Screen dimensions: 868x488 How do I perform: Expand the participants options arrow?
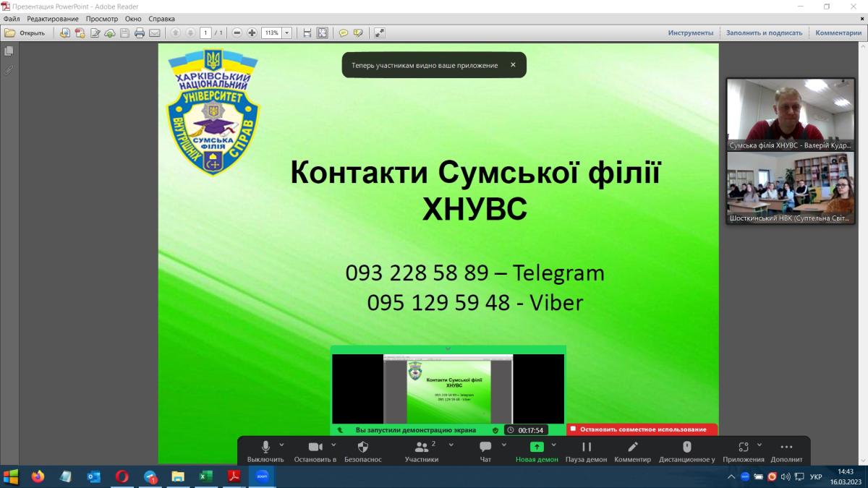[451, 445]
